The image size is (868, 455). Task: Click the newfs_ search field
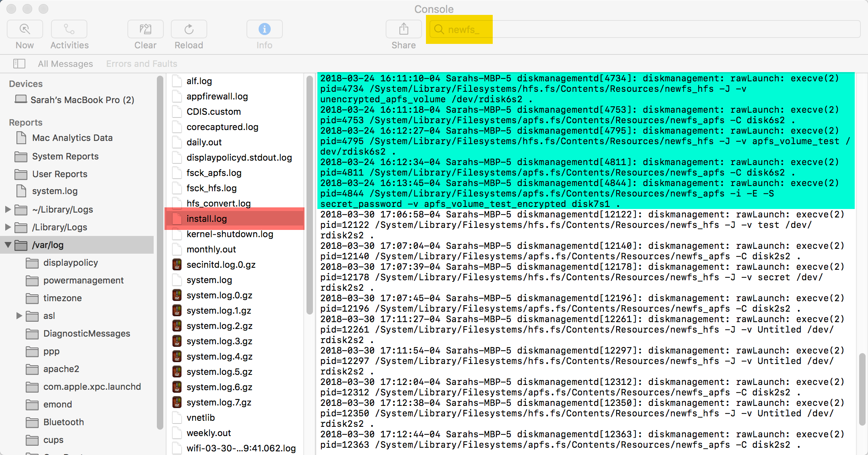click(645, 29)
